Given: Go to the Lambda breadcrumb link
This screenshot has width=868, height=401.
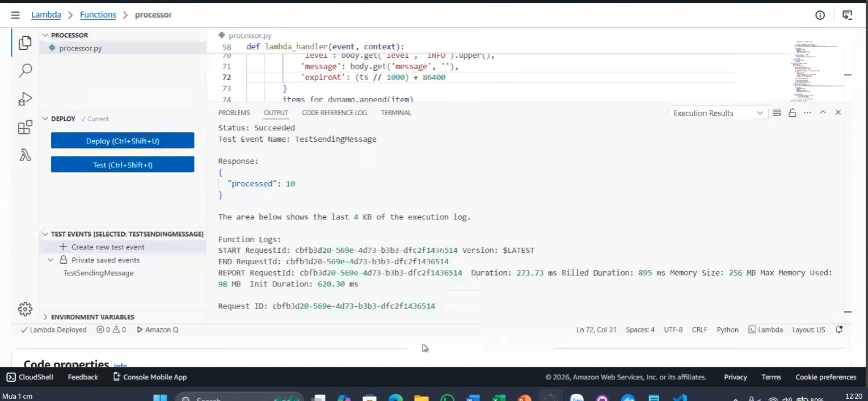Looking at the screenshot, I should click(x=46, y=15).
